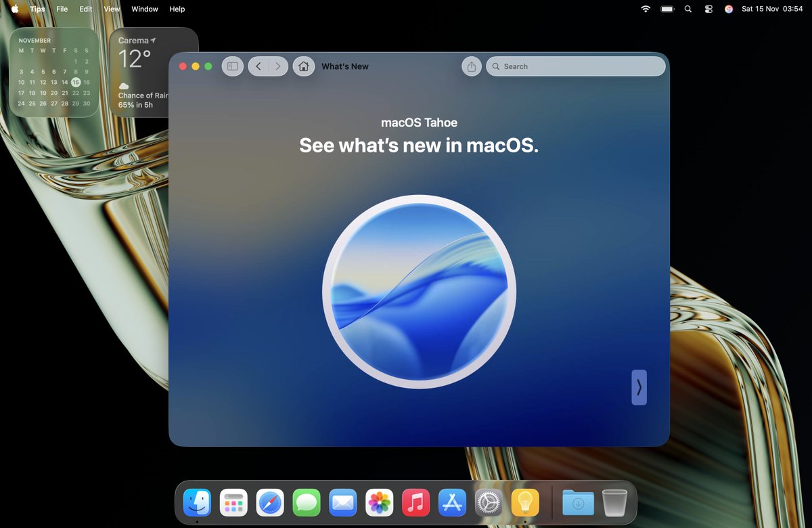Toggle the Tips sidebar button
The width and height of the screenshot is (812, 528).
click(x=233, y=66)
